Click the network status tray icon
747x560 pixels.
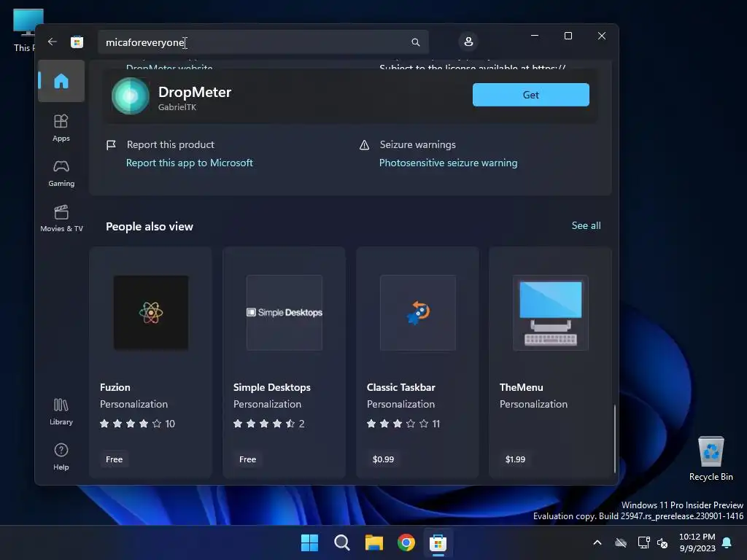(x=643, y=542)
